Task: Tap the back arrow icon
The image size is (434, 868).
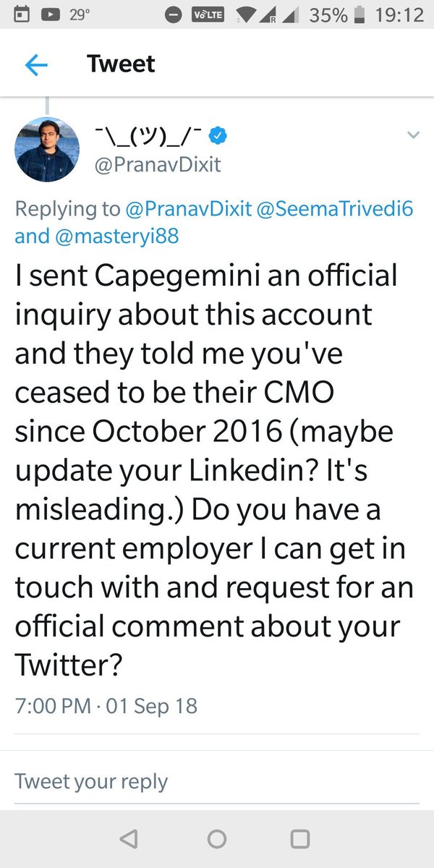Action: click(x=36, y=65)
